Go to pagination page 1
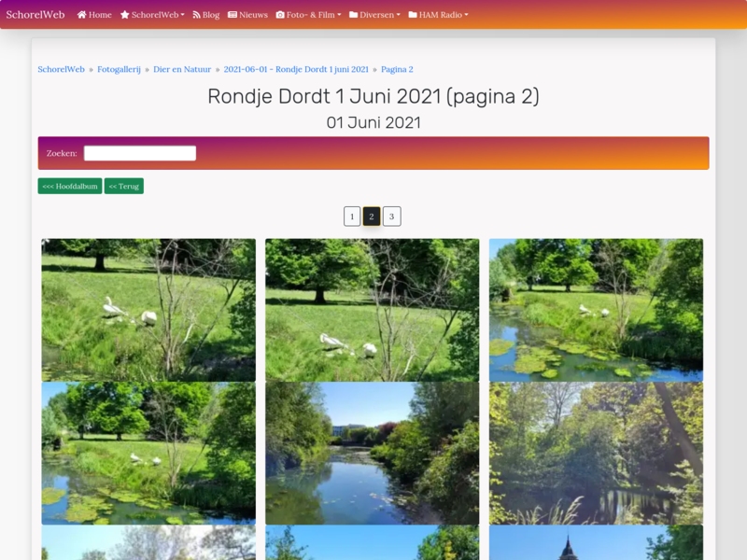The height and width of the screenshot is (560, 747). 352,217
